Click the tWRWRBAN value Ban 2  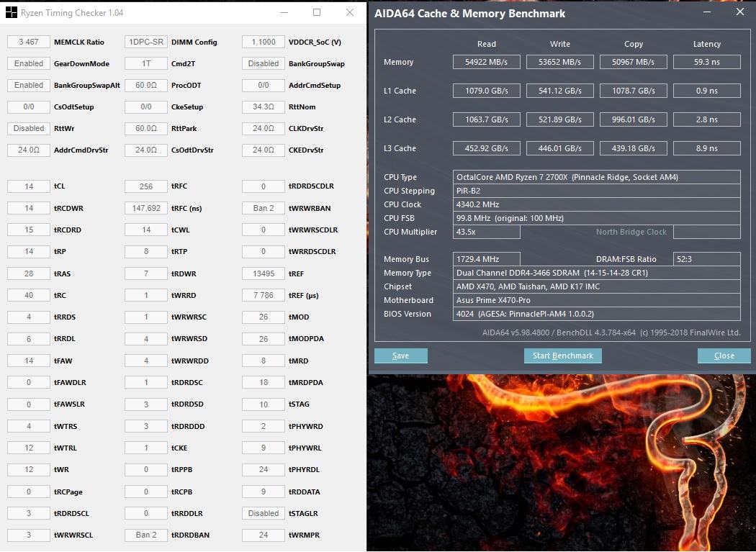click(264, 208)
